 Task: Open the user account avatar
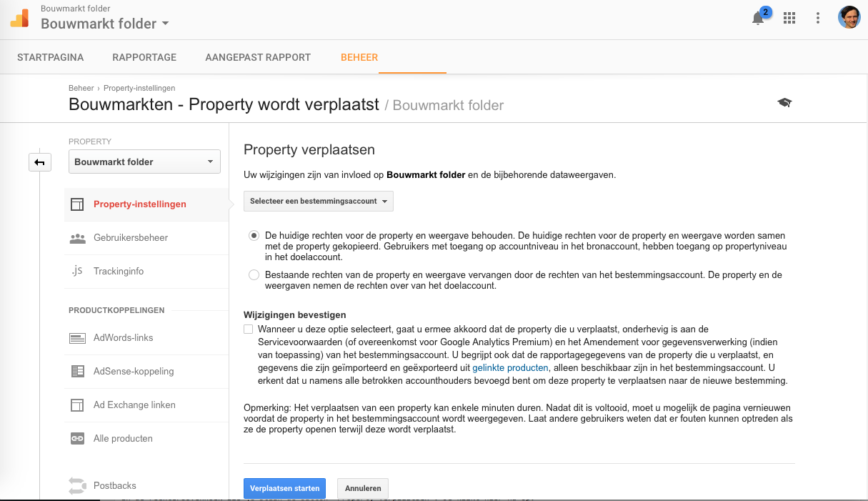pyautogui.click(x=849, y=17)
